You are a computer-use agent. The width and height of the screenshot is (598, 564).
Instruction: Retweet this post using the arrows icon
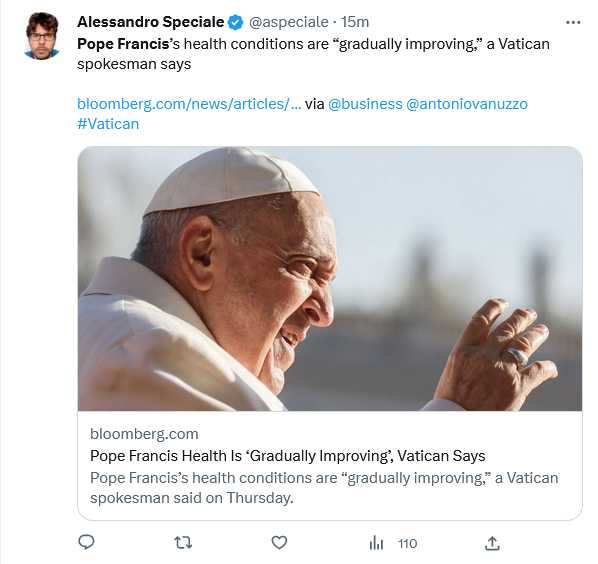pyautogui.click(x=183, y=543)
